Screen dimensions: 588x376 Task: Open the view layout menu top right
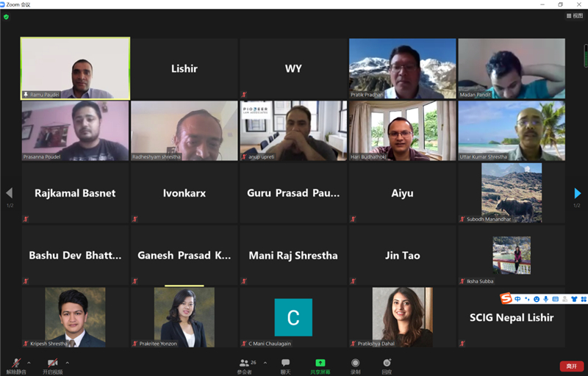coord(575,15)
